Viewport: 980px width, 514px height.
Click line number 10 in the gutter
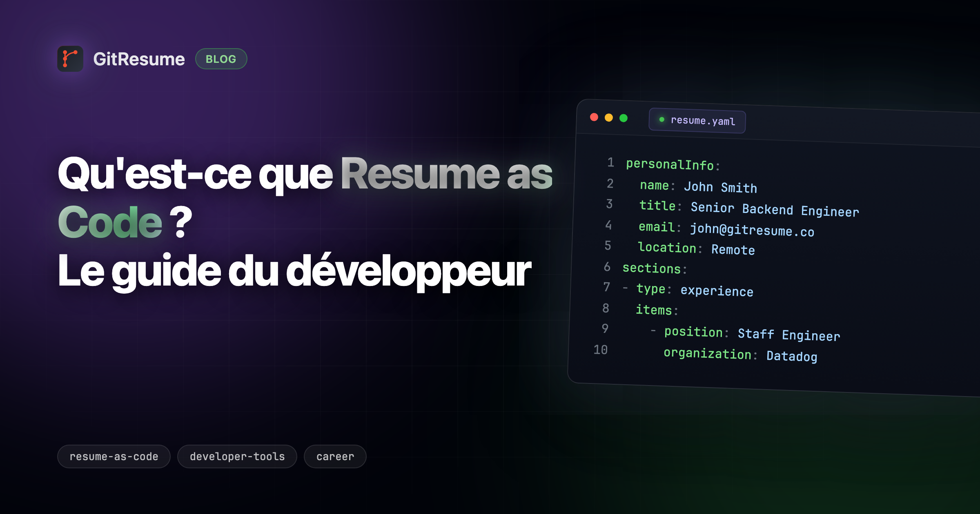(601, 350)
